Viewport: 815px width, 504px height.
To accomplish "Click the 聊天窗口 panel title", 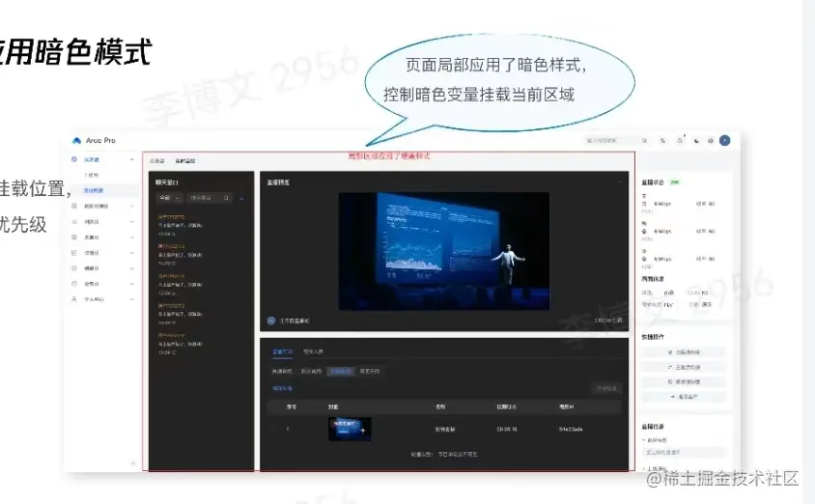I will (167, 182).
